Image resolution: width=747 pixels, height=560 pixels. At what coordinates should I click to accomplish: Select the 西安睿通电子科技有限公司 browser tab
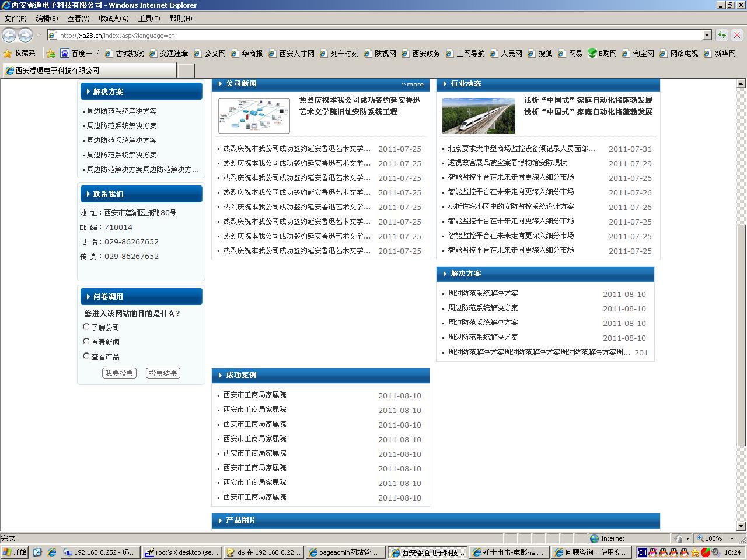coord(89,70)
